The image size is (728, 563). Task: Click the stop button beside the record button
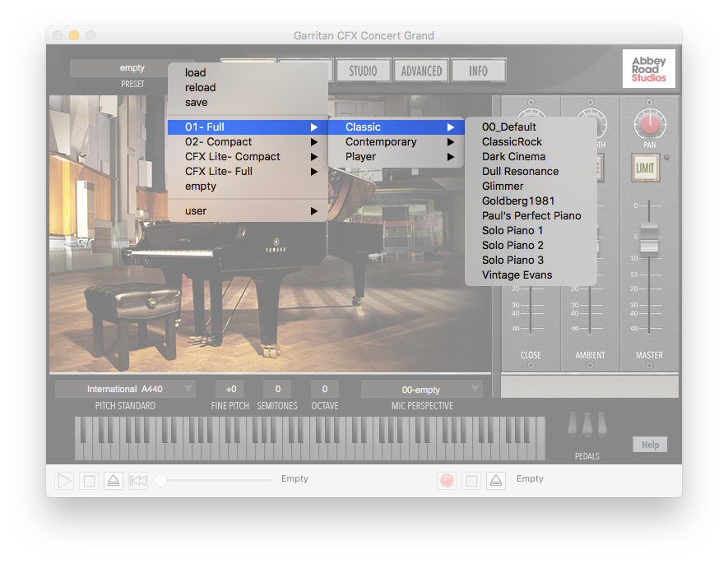coord(471,481)
